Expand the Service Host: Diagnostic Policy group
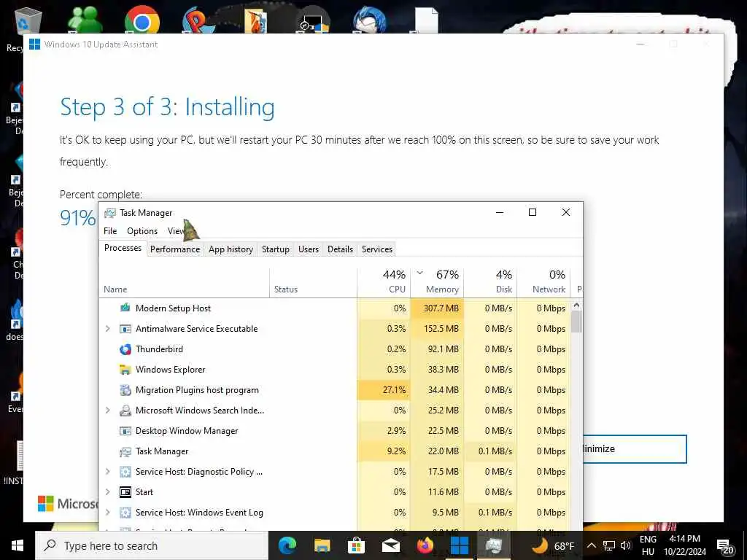 [x=108, y=472]
